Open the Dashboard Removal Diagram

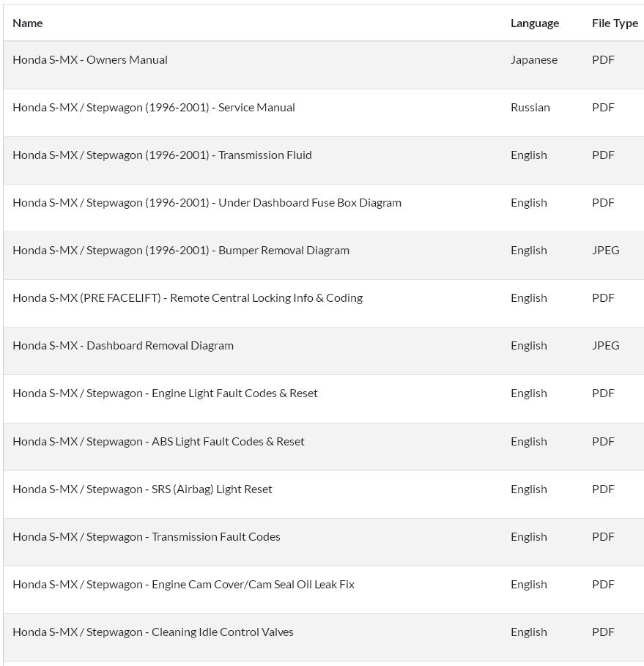123,346
